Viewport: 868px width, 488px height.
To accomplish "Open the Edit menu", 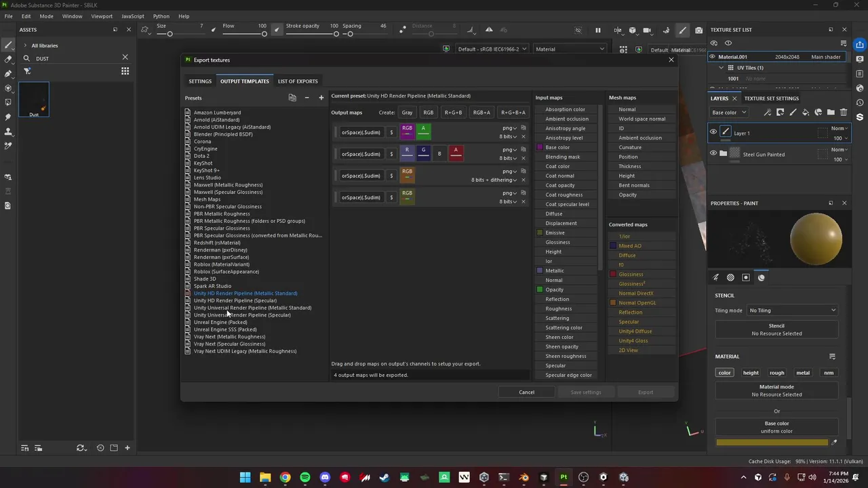I will 26,16.
